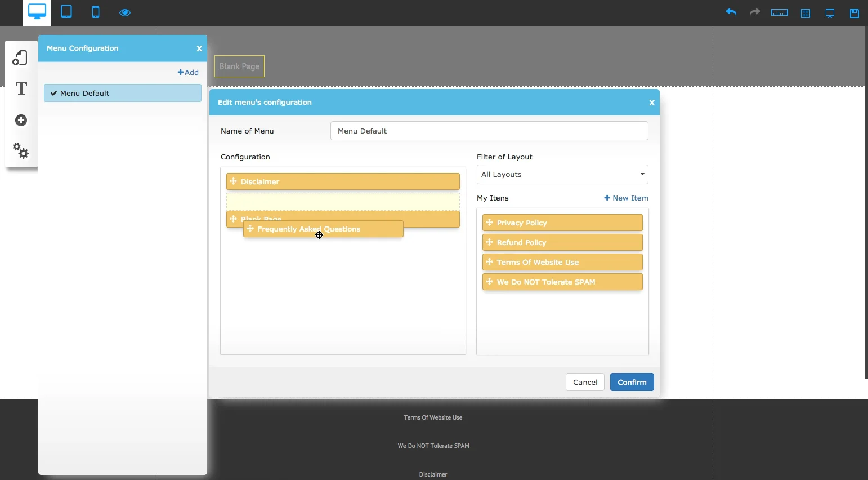Image resolution: width=868 pixels, height=480 pixels.
Task: Select We Do NOT Tolerate SPAM in My Itens
Action: point(562,282)
